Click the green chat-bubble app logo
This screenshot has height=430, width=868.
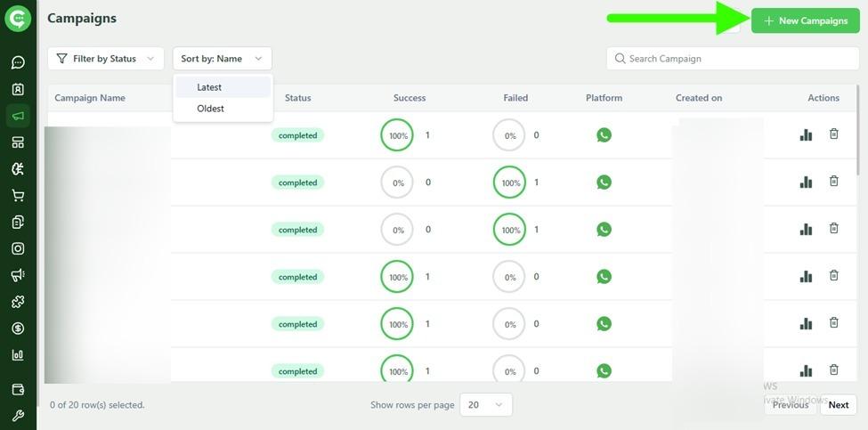18,19
